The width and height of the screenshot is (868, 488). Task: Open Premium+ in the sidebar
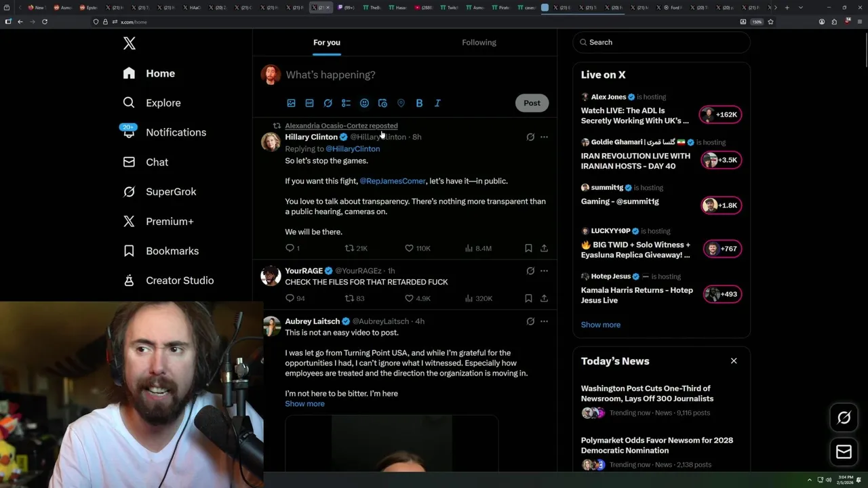[x=158, y=222]
